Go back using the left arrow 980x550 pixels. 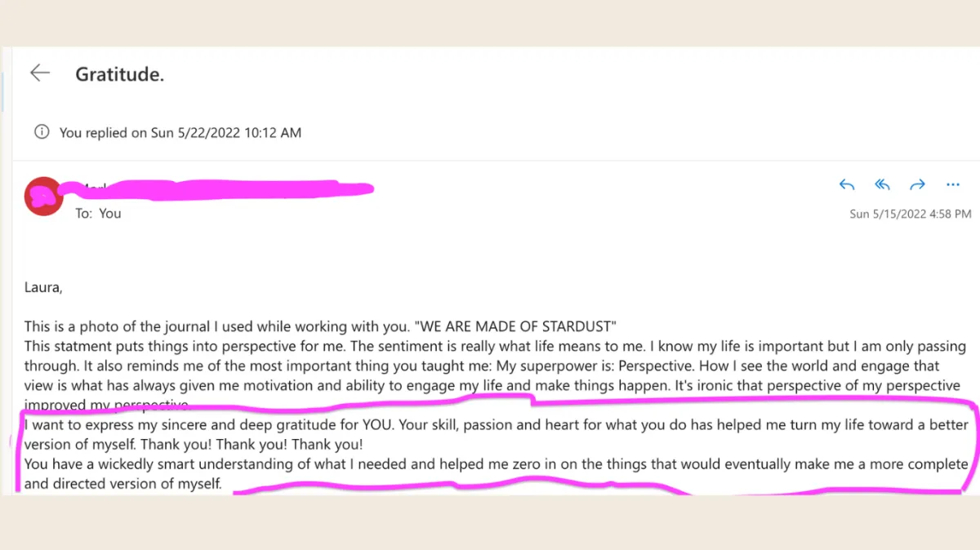tap(40, 73)
